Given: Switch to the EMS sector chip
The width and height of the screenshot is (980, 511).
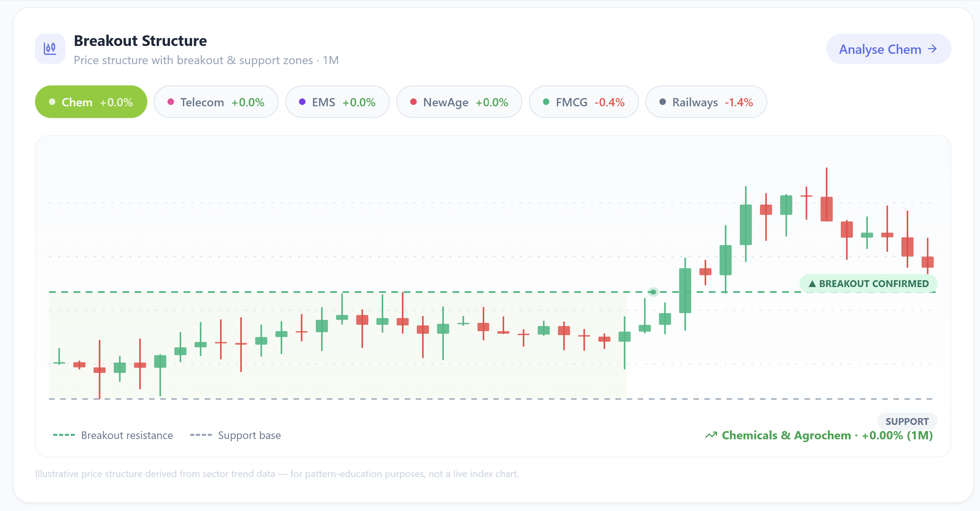Looking at the screenshot, I should 337,102.
